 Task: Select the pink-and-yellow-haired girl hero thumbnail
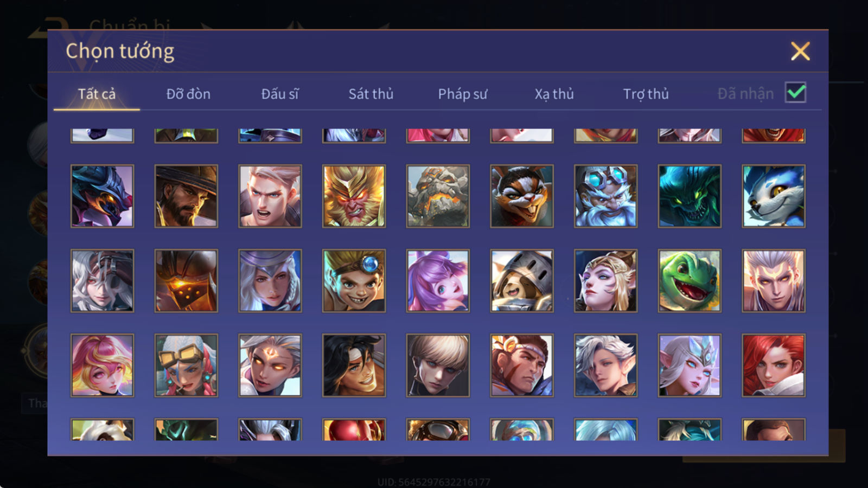[102, 365]
